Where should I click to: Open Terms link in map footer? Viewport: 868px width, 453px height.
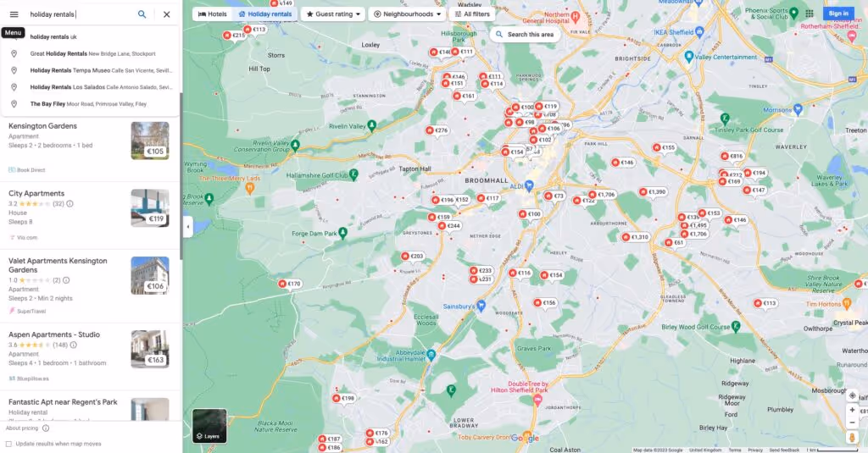735,450
